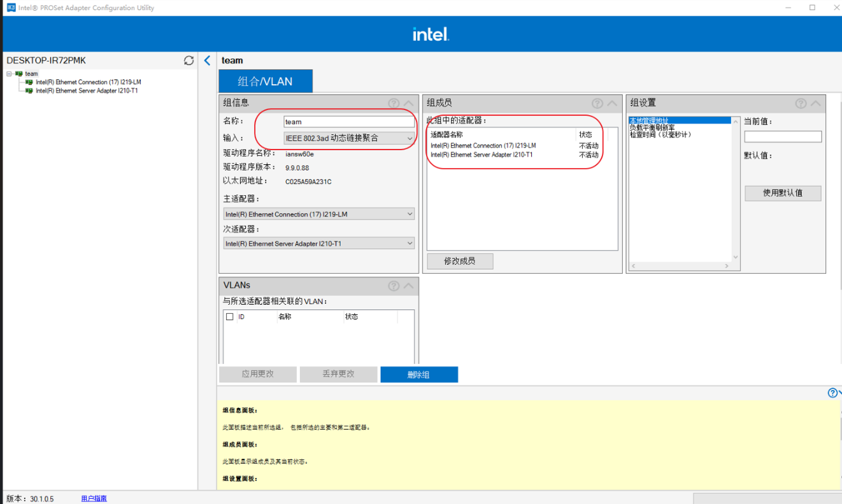Click the settings list vertical scrollbar down arrow
The image size is (842, 504).
pos(736,257)
